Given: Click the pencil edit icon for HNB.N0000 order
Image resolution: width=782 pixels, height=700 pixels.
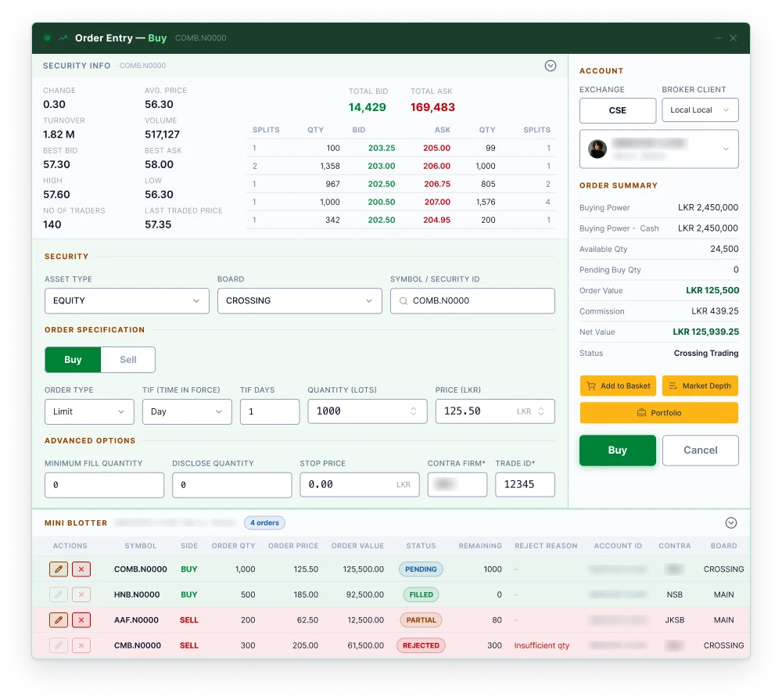Looking at the screenshot, I should click(x=59, y=594).
